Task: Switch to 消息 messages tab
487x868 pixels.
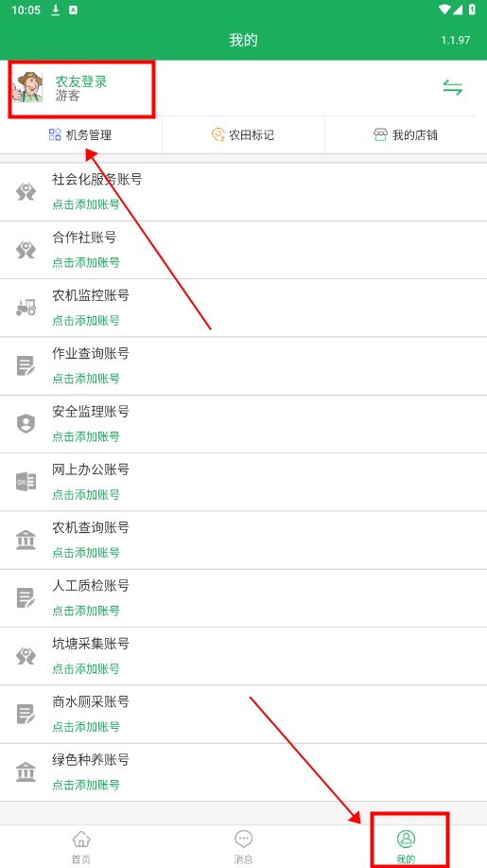Action: pos(243,847)
